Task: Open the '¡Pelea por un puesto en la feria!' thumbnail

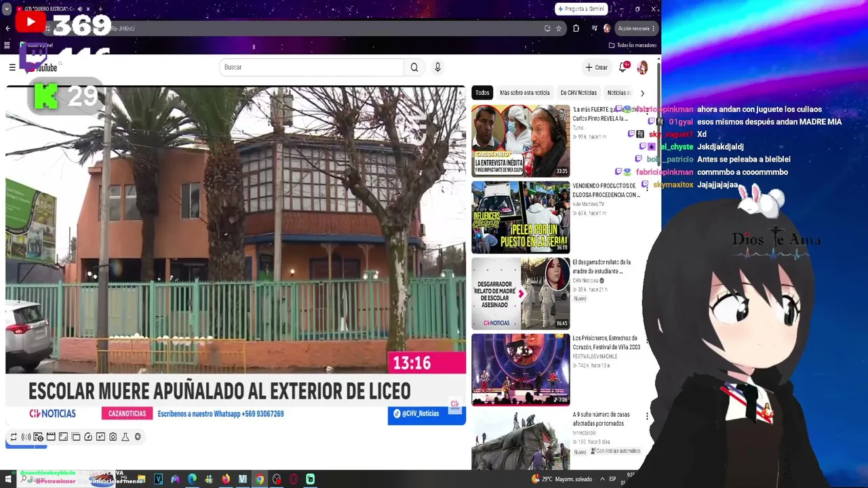Action: click(x=521, y=218)
